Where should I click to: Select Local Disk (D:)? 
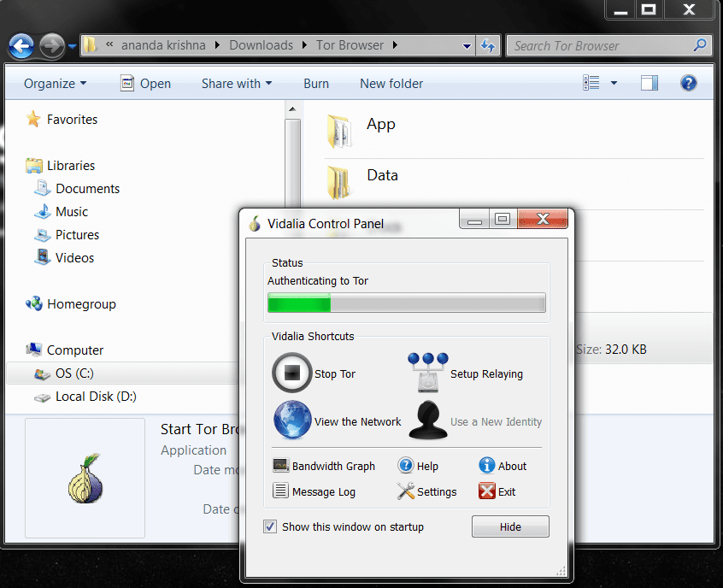(85, 397)
